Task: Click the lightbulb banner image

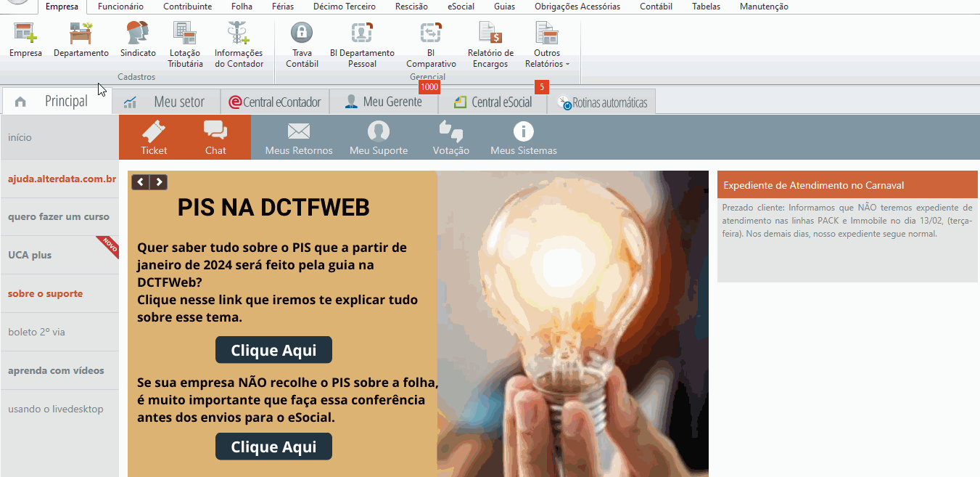Action: (573, 324)
